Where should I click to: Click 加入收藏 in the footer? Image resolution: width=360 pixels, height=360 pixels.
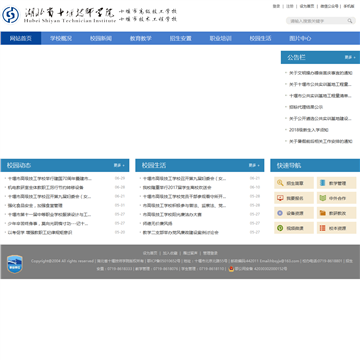(170, 253)
